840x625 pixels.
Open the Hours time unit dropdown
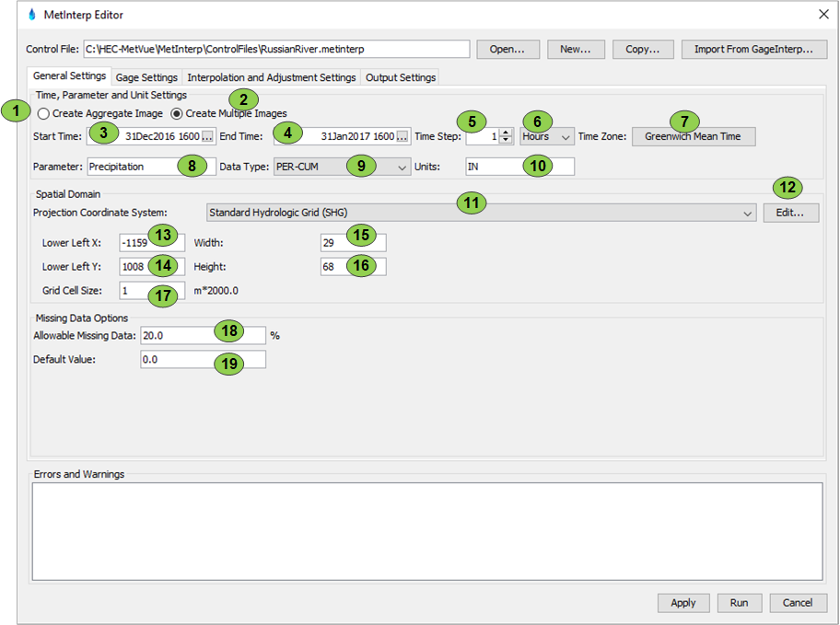[547, 137]
